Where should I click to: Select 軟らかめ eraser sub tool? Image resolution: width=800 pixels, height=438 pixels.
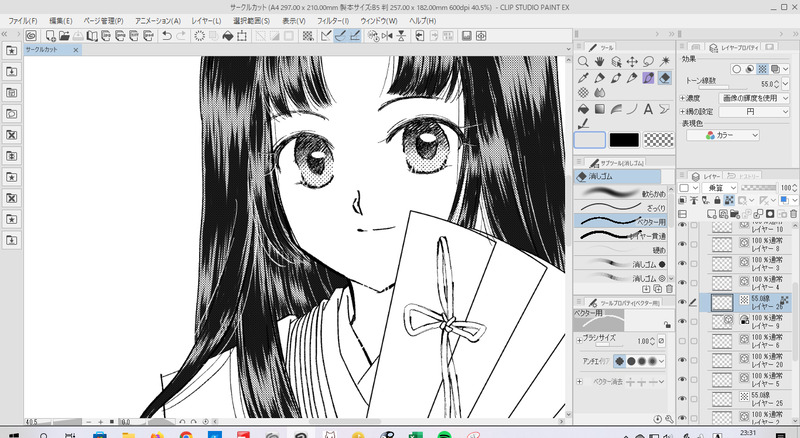coord(621,193)
